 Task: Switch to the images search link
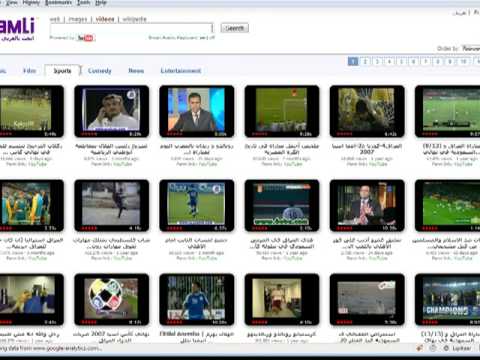78,19
